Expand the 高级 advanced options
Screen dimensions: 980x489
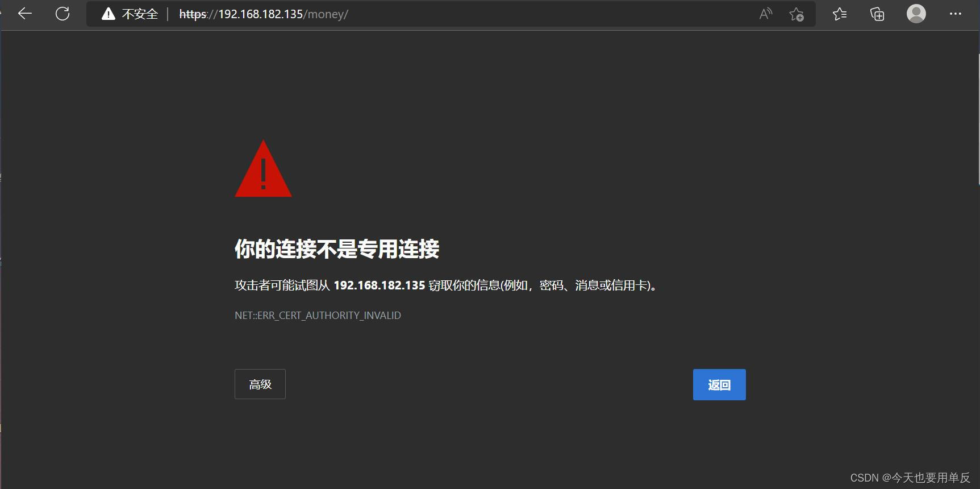coord(260,384)
